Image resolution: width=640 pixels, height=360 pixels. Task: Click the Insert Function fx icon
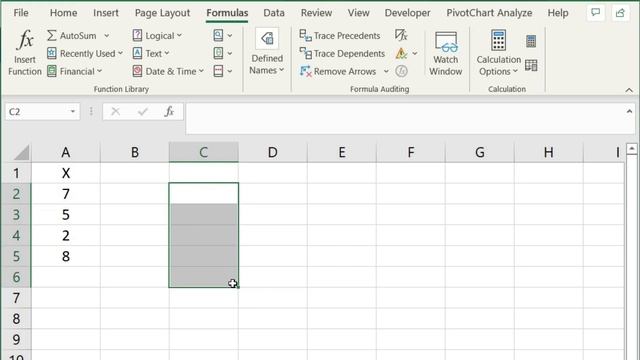(25, 40)
